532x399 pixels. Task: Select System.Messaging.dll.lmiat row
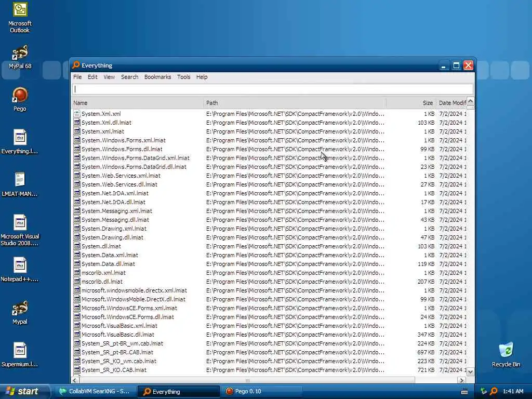(270, 220)
